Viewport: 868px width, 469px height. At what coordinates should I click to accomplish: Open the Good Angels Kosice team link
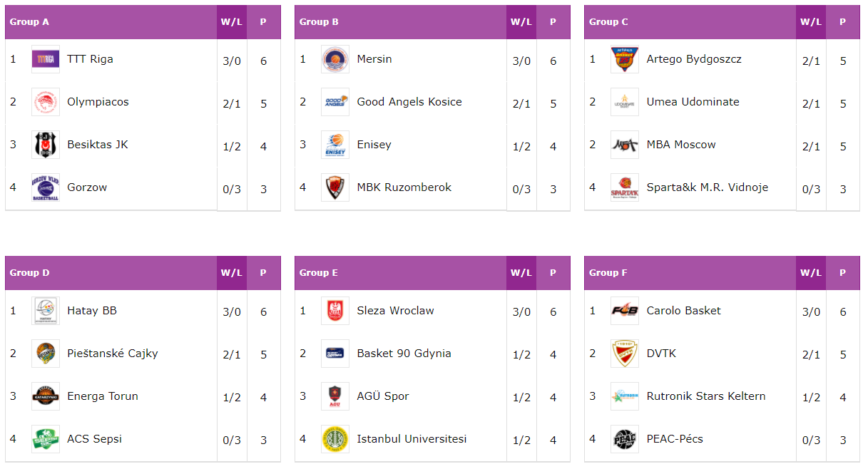coord(409,102)
